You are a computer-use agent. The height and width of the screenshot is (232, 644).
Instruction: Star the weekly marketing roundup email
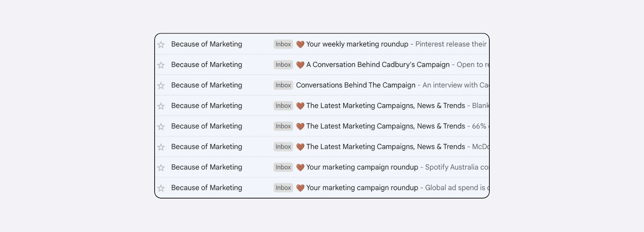[x=161, y=45]
